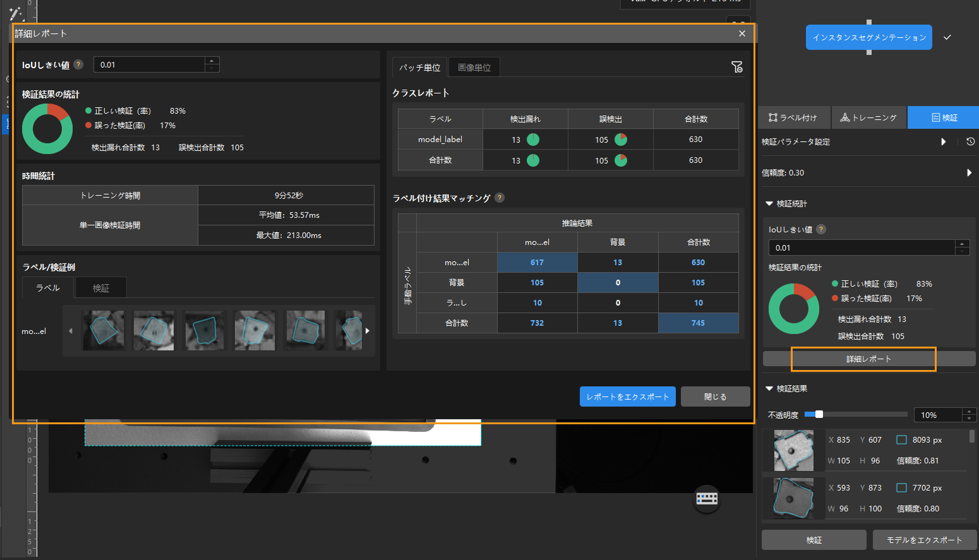Adjust IoU threshold stepper in detailed report
Viewport: 979px width, 560px height.
tap(212, 64)
